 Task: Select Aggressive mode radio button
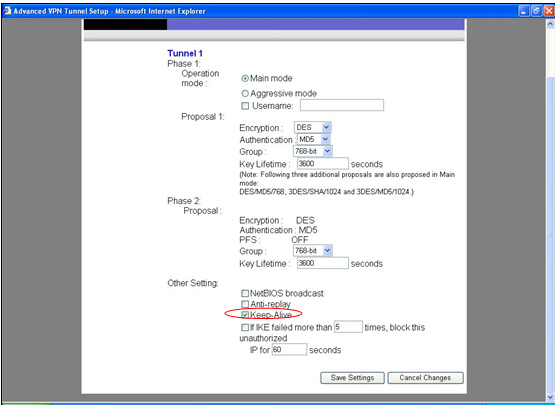coord(245,94)
